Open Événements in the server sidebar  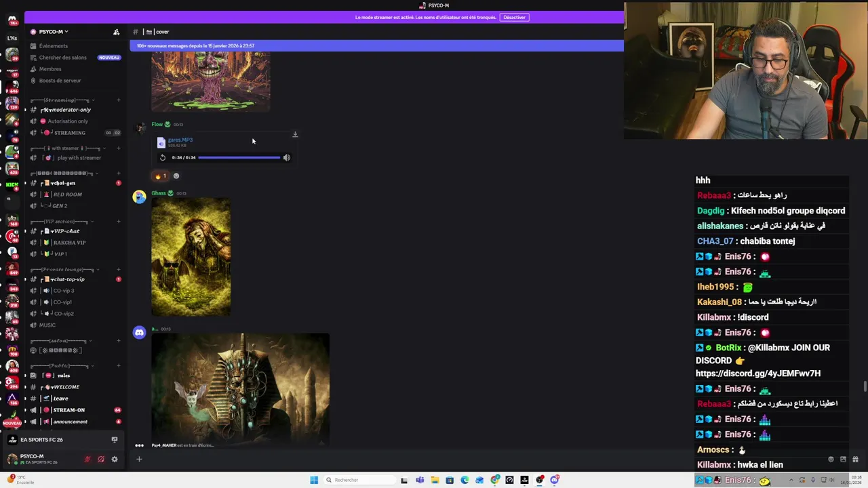click(x=54, y=46)
